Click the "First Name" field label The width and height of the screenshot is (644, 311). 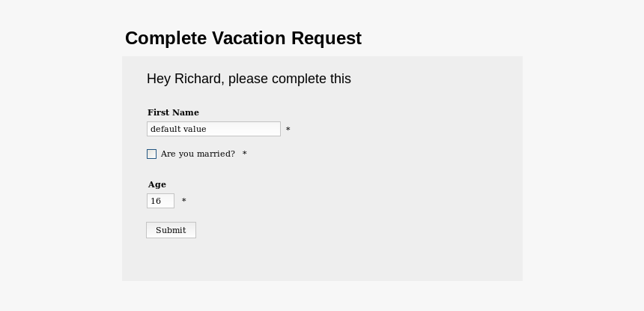click(173, 112)
